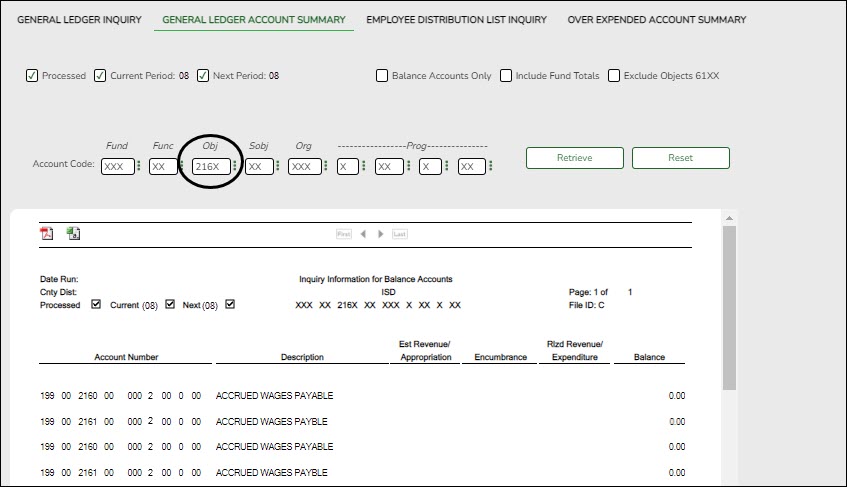The width and height of the screenshot is (847, 487).
Task: Switch to General Ledger Inquiry tab
Action: click(79, 20)
